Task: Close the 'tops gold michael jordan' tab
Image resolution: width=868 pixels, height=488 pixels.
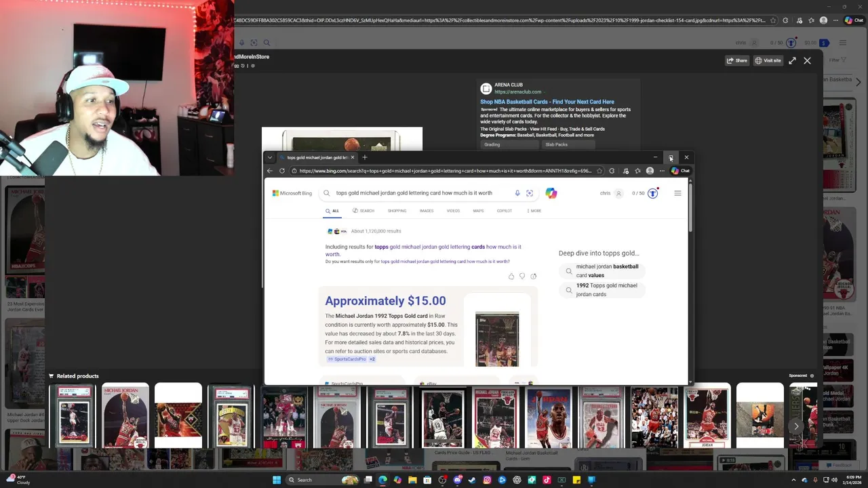Action: 353,157
